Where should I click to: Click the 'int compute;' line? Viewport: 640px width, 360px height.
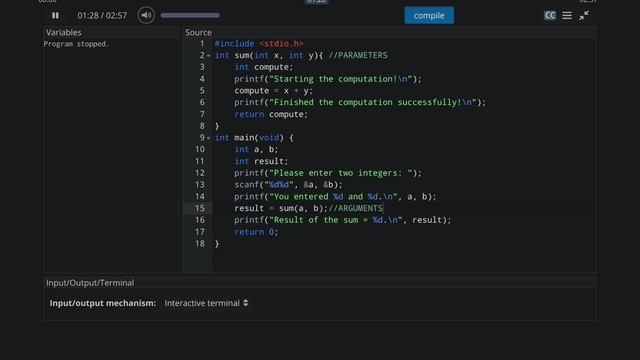(x=264, y=67)
